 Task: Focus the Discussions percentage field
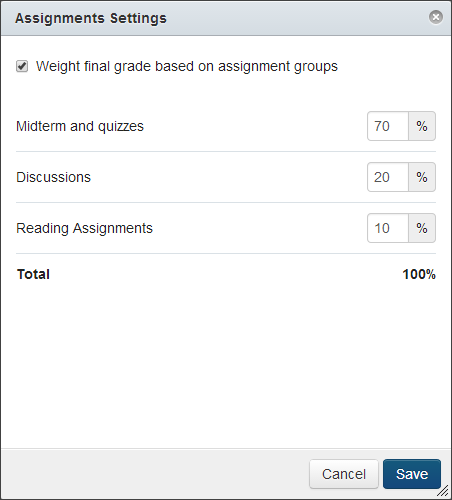click(x=388, y=177)
